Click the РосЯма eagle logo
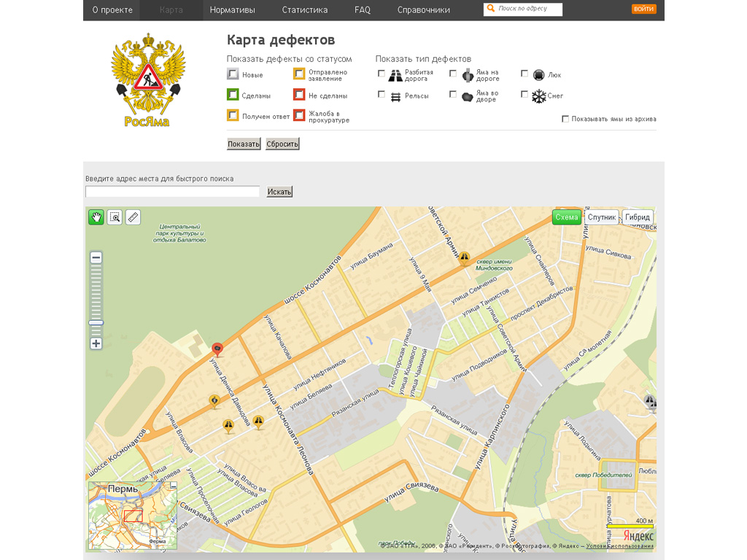The height and width of the screenshot is (560, 747). pos(147,80)
